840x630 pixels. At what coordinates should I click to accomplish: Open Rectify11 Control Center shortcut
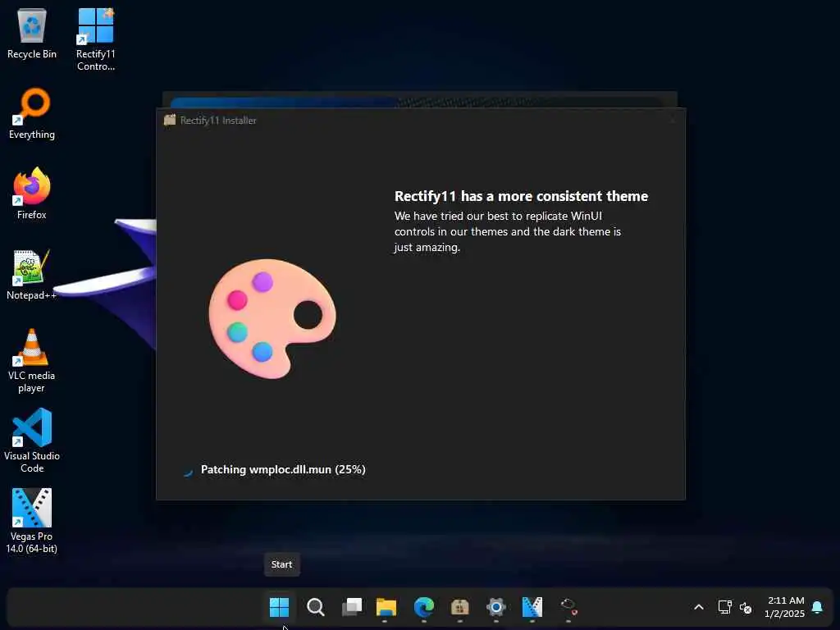(95, 39)
